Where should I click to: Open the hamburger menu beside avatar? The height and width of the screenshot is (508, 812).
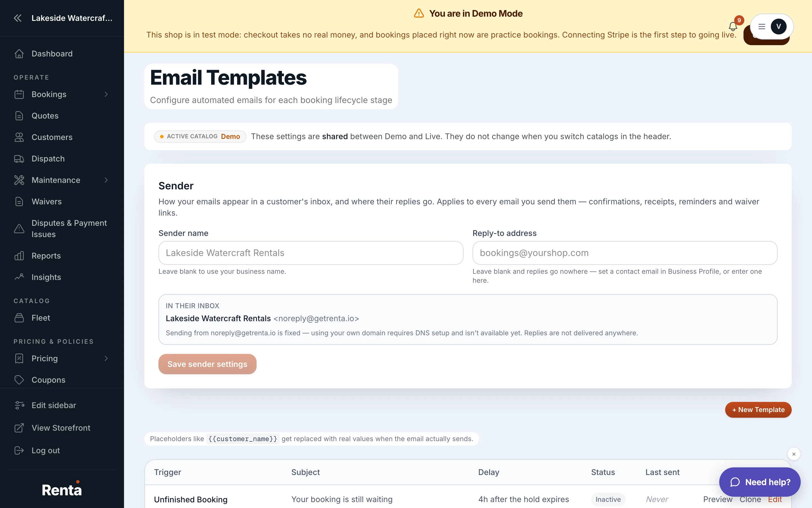762,27
